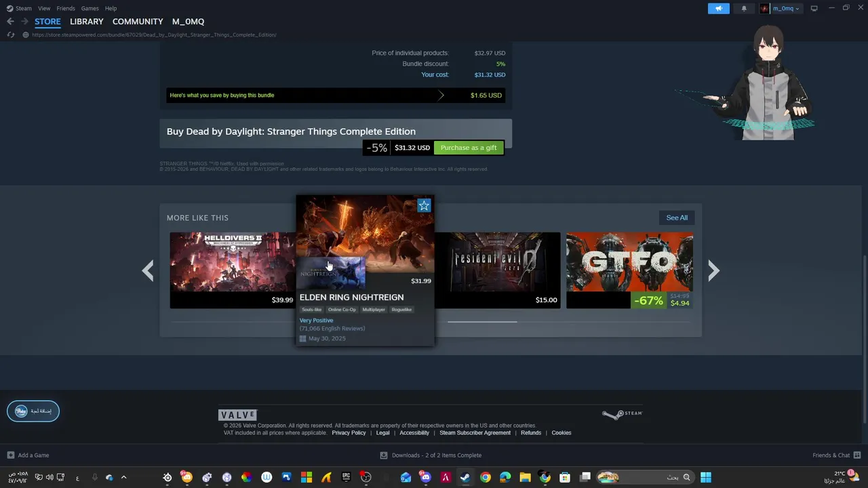Open Discord from taskbar
The height and width of the screenshot is (488, 868).
coord(425,477)
